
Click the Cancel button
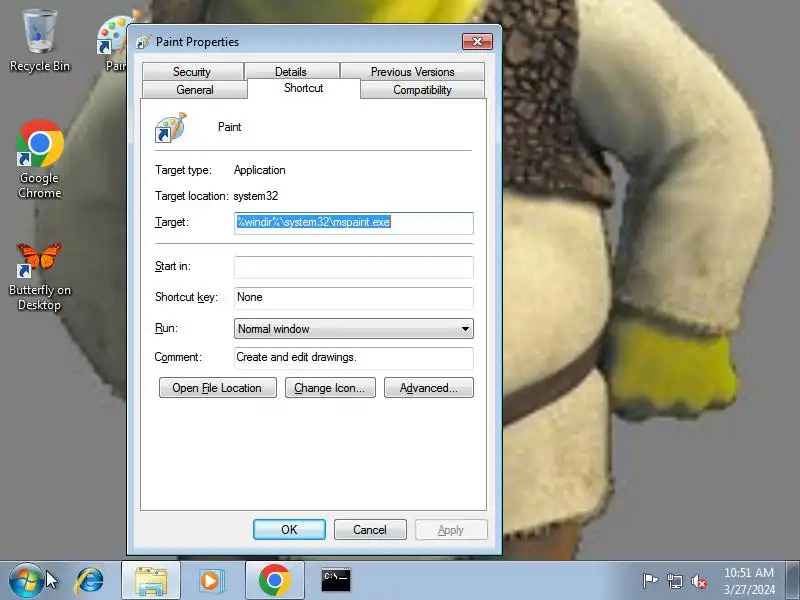tap(370, 530)
